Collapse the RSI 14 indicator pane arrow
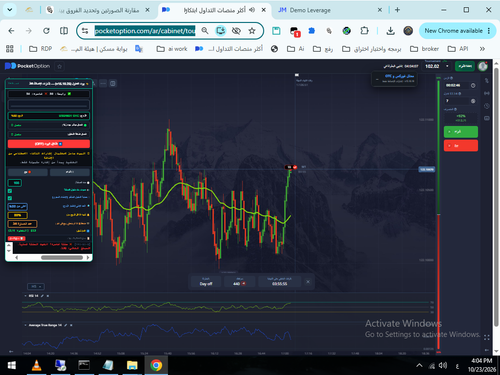The width and height of the screenshot is (500, 375). (x=26, y=296)
